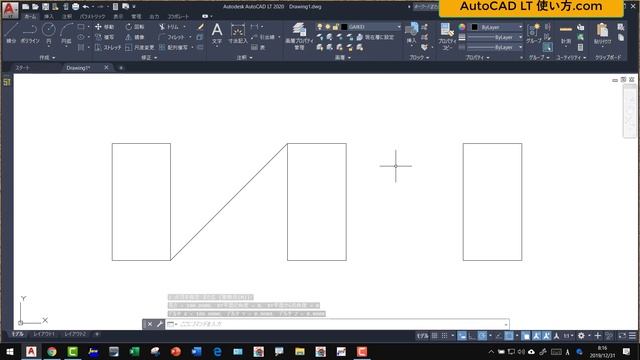Image resolution: width=640 pixels, height=360 pixels.
Task: Open the lineweight ByLayer dropdown
Action: (x=495, y=37)
